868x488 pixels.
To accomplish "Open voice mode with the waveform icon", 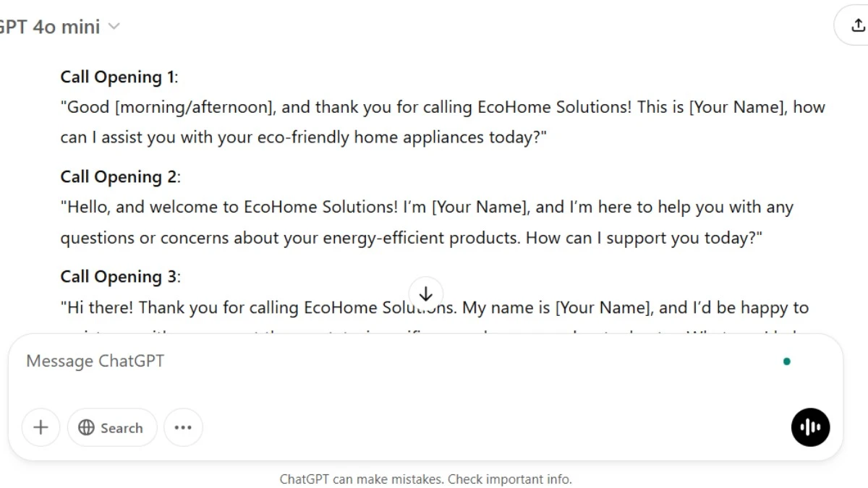I will [810, 427].
